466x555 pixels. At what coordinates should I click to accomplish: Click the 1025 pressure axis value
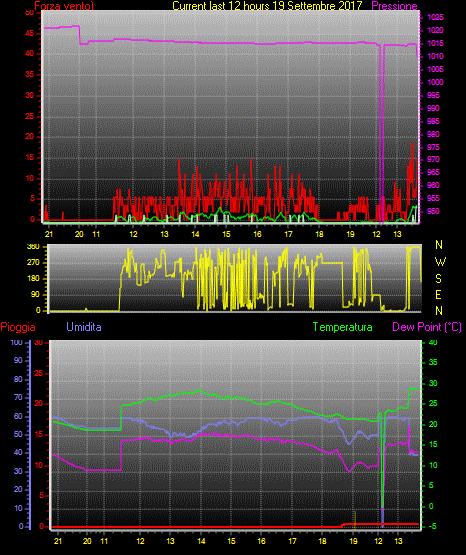click(x=435, y=17)
